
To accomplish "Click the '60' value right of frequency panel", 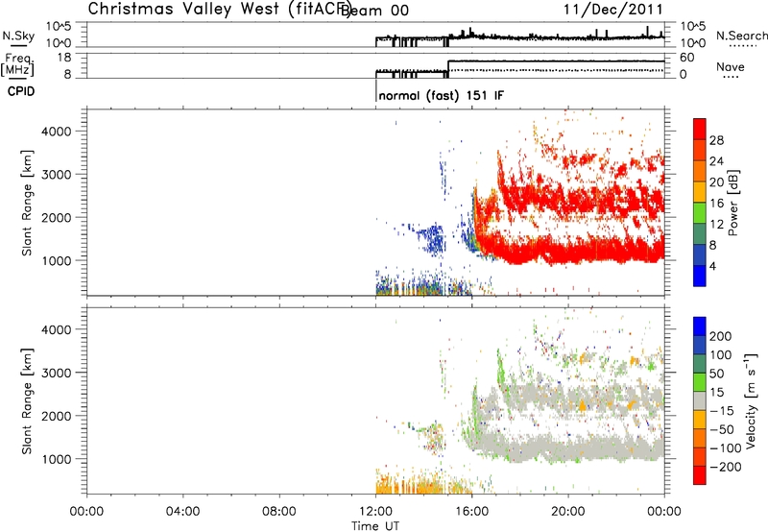I will click(x=686, y=58).
